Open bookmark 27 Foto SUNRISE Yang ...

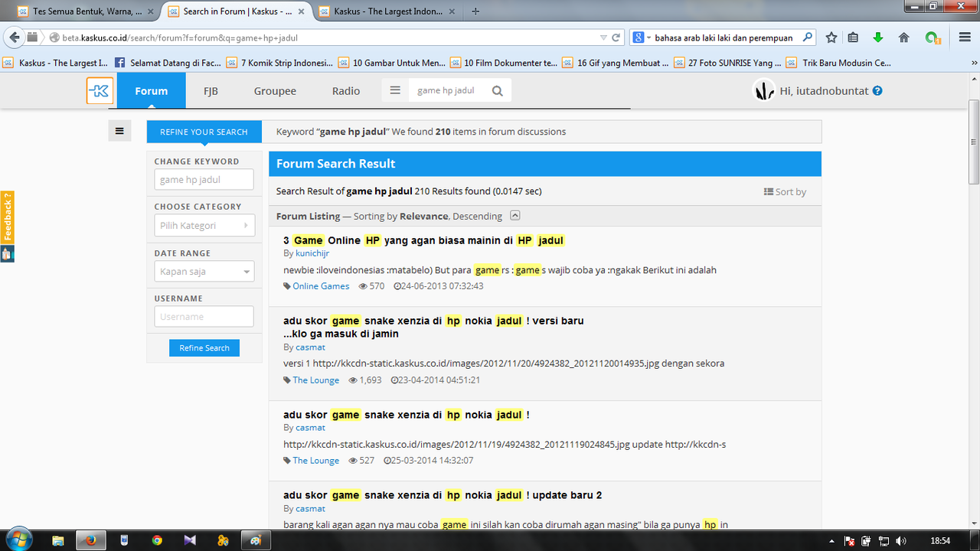728,63
